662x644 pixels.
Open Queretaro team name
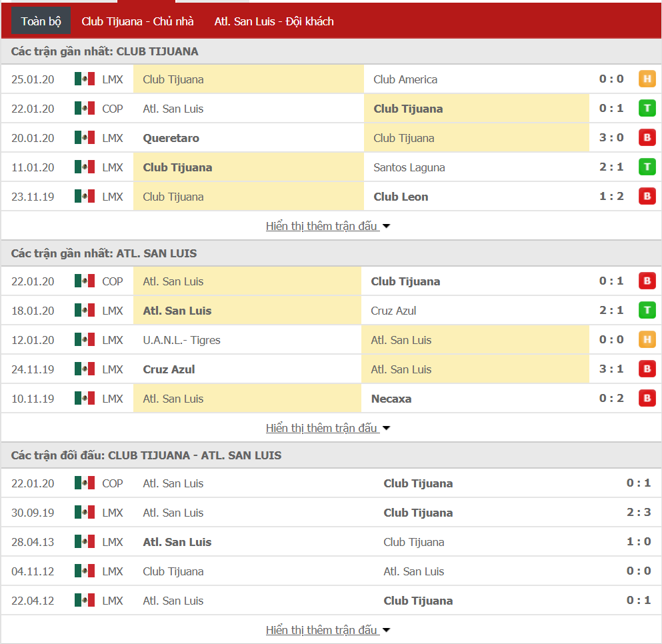pos(171,138)
